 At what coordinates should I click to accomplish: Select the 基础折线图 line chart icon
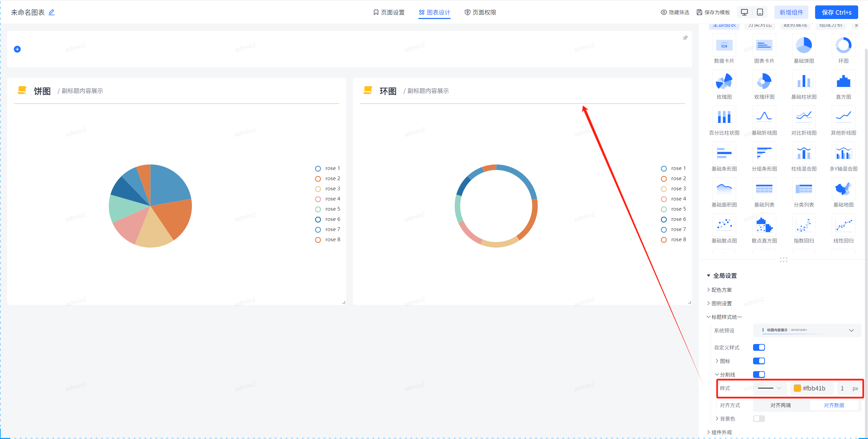coord(764,117)
